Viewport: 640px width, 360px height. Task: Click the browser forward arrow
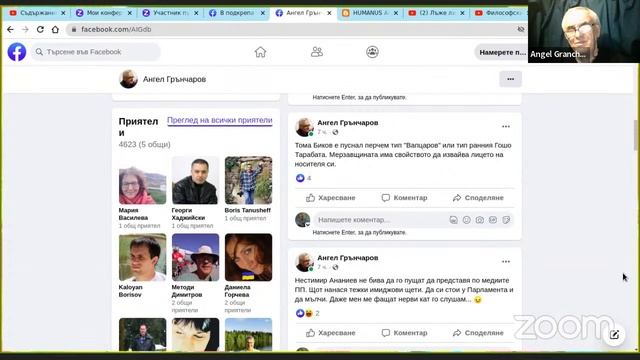click(x=25, y=29)
